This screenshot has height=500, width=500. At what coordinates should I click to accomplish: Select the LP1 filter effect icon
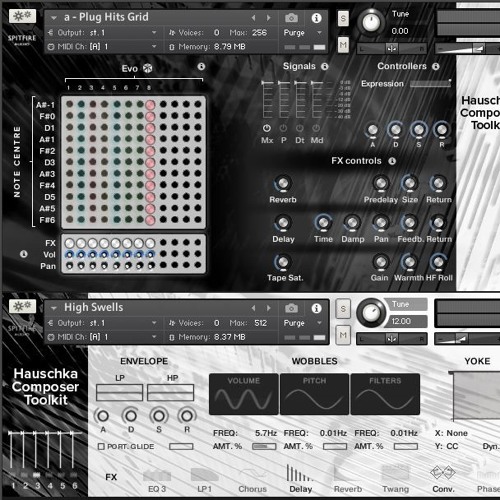[x=204, y=475]
